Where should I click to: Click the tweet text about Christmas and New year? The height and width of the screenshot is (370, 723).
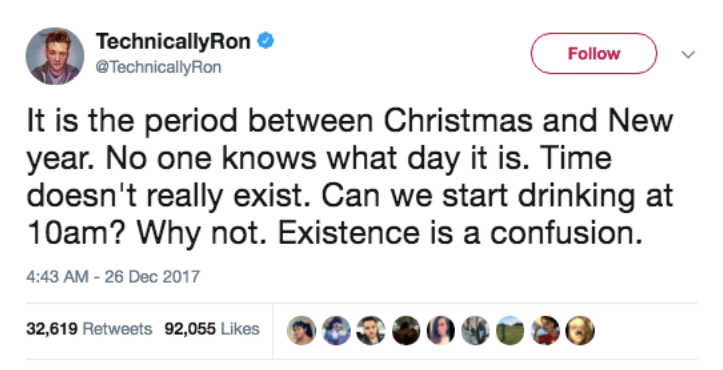pos(350,177)
